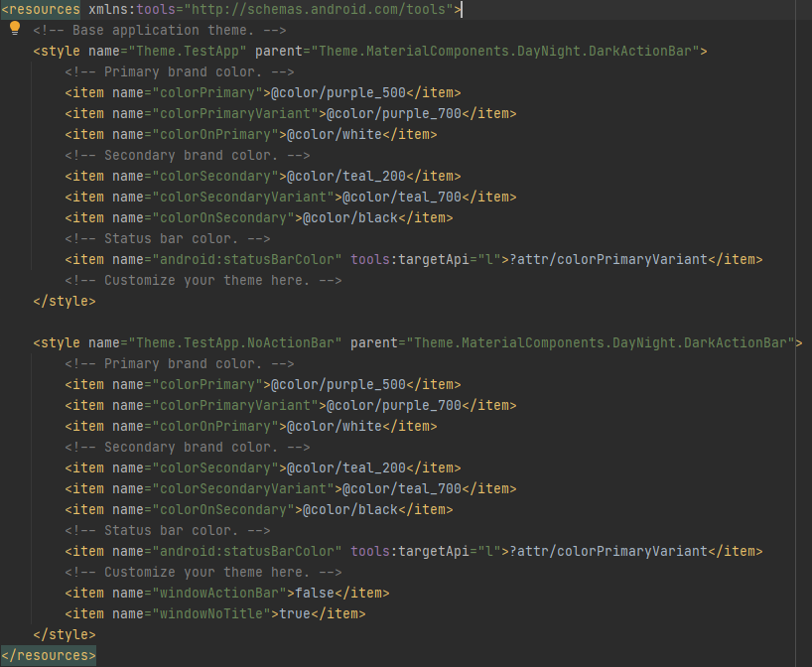This screenshot has height=667, width=812.
Task: Click the true value of windowNoTitle
Action: [x=295, y=613]
